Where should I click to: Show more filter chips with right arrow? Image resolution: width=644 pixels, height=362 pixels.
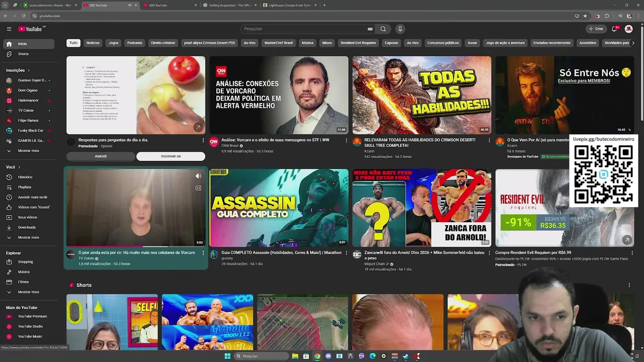click(633, 43)
